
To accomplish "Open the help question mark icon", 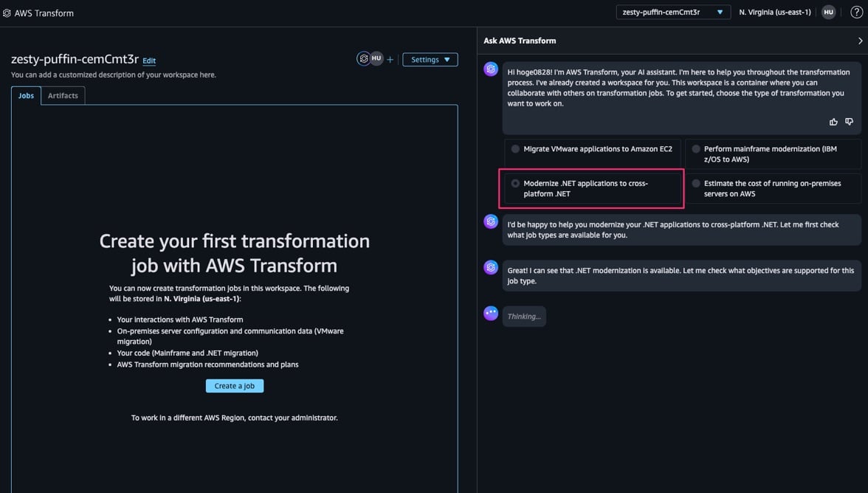I will click(x=856, y=12).
